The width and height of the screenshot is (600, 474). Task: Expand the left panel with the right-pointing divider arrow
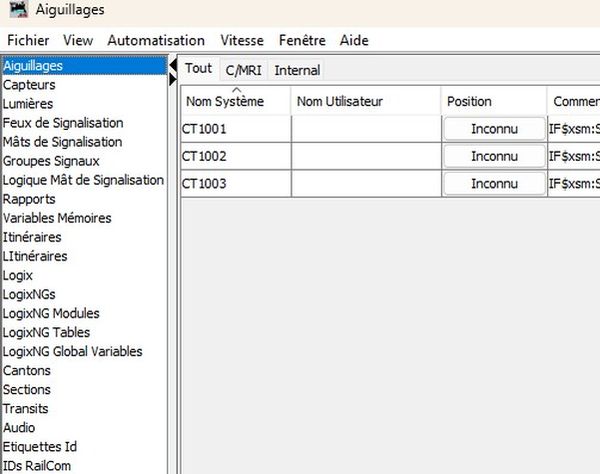173,78
